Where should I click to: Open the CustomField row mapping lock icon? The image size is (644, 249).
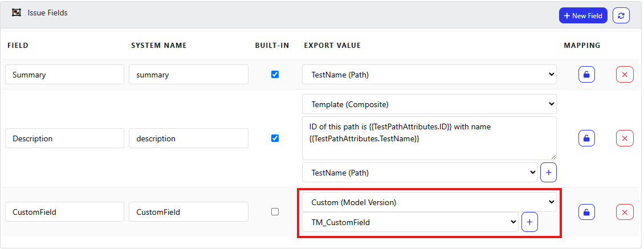[x=586, y=212]
